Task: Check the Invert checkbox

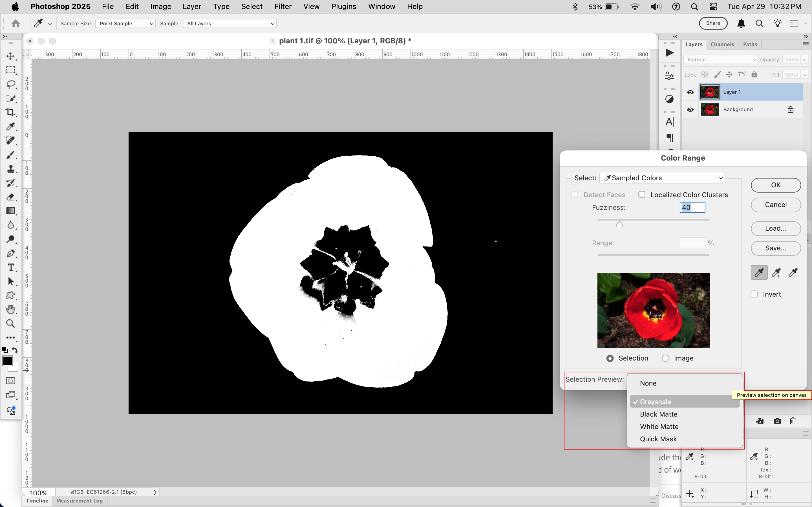Action: (754, 294)
